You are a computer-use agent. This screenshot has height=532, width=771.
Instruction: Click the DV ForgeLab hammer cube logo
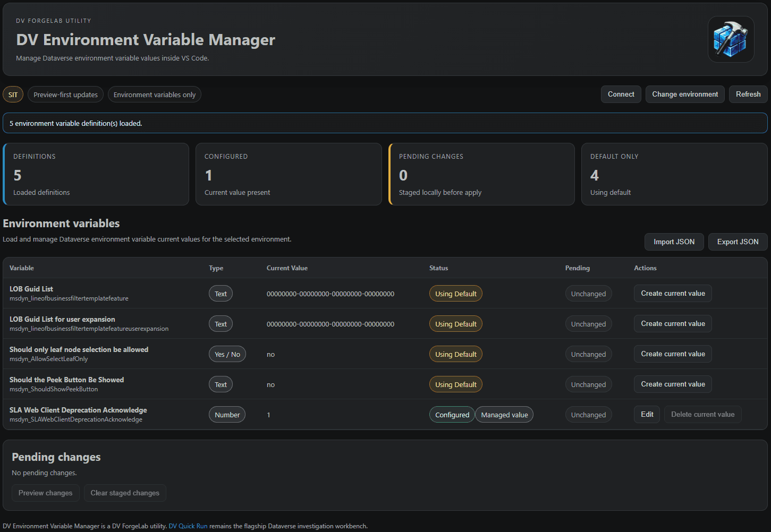(x=731, y=39)
